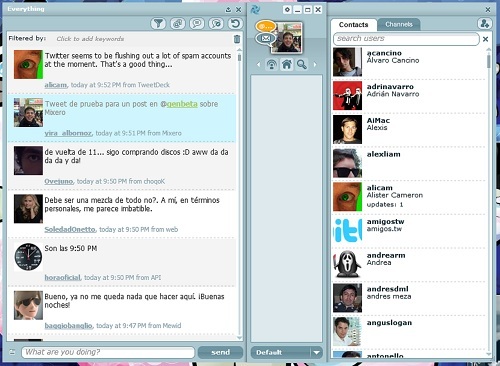Switch to the Channels tab
The width and height of the screenshot is (500, 366).
pyautogui.click(x=399, y=24)
